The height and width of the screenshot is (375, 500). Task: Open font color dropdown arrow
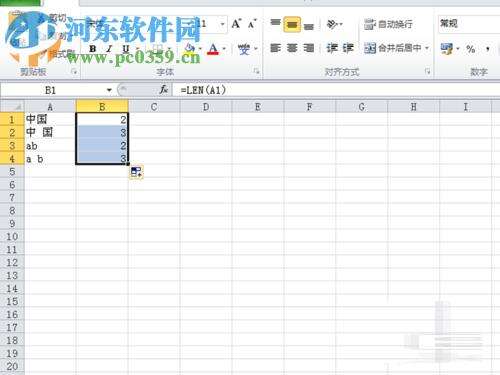(224, 49)
